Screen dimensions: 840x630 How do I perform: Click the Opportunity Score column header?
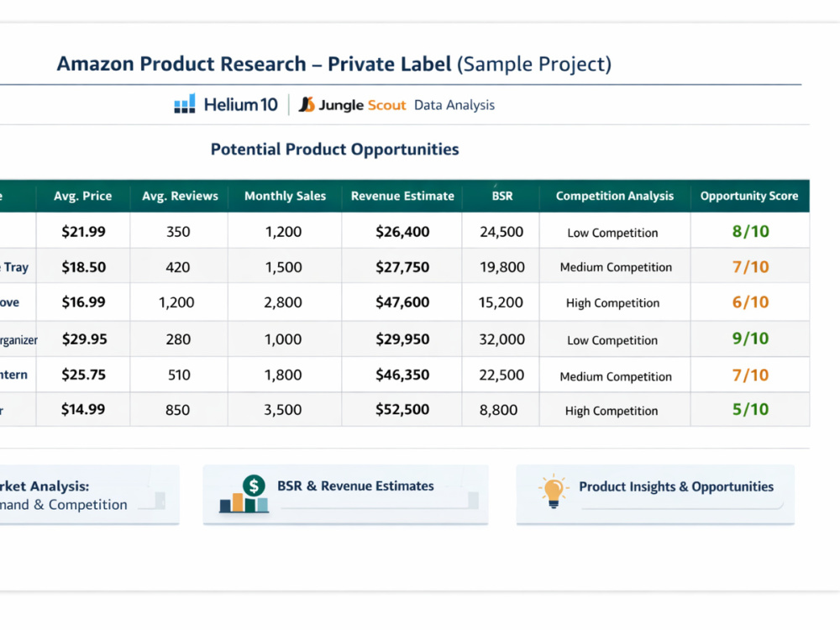click(x=749, y=196)
